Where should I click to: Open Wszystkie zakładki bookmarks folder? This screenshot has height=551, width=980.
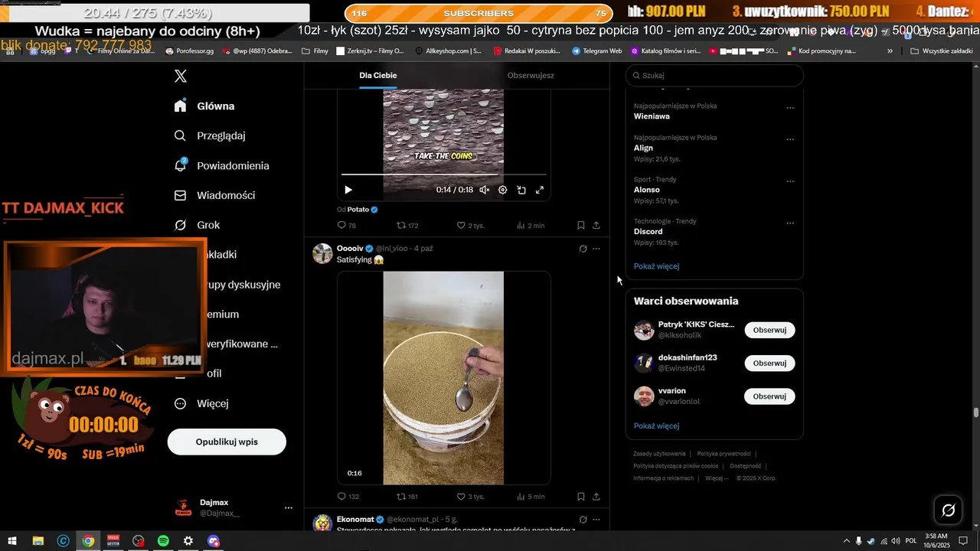point(943,51)
